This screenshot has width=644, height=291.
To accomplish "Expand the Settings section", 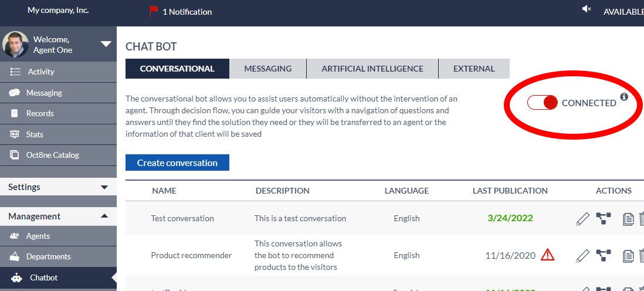I will pyautogui.click(x=104, y=187).
